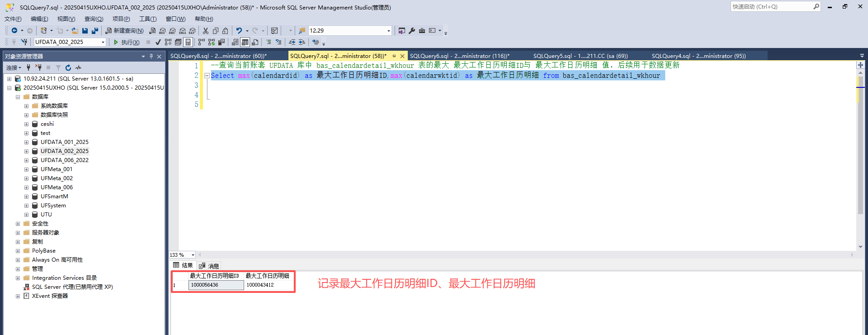This screenshot has height=335, width=868.
Task: Click the Undo arrow icon
Action: click(239, 31)
